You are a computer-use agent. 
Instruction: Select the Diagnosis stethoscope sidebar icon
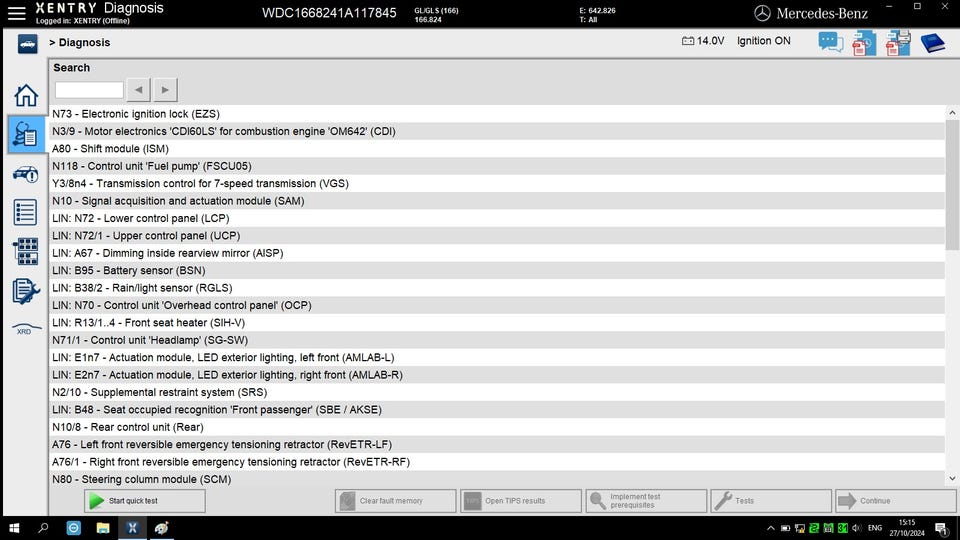26,134
